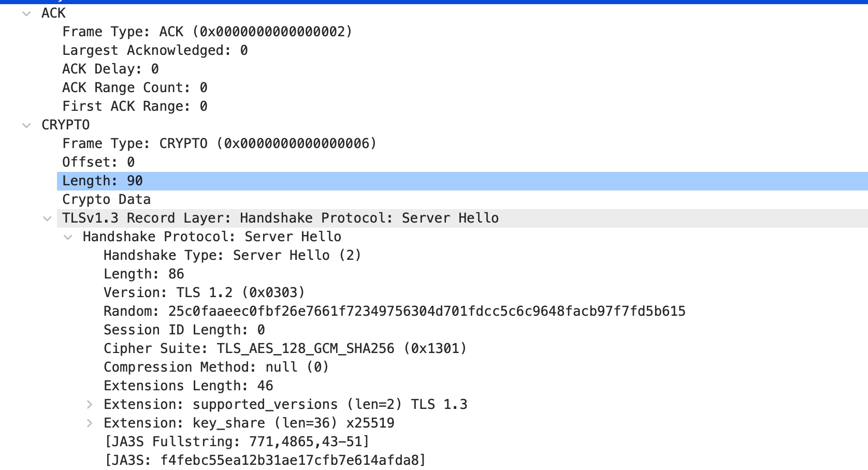Select the highlighted Length: 90 row

(103, 181)
